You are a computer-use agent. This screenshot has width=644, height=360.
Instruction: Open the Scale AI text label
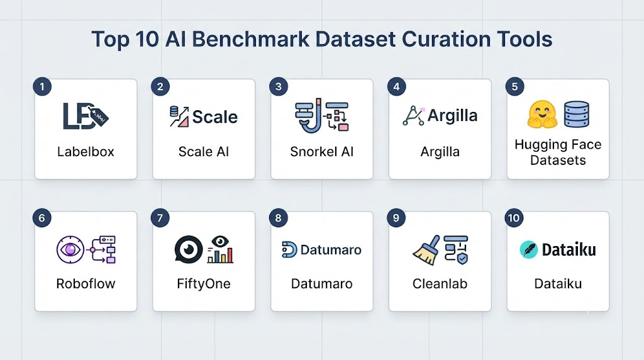click(x=204, y=152)
